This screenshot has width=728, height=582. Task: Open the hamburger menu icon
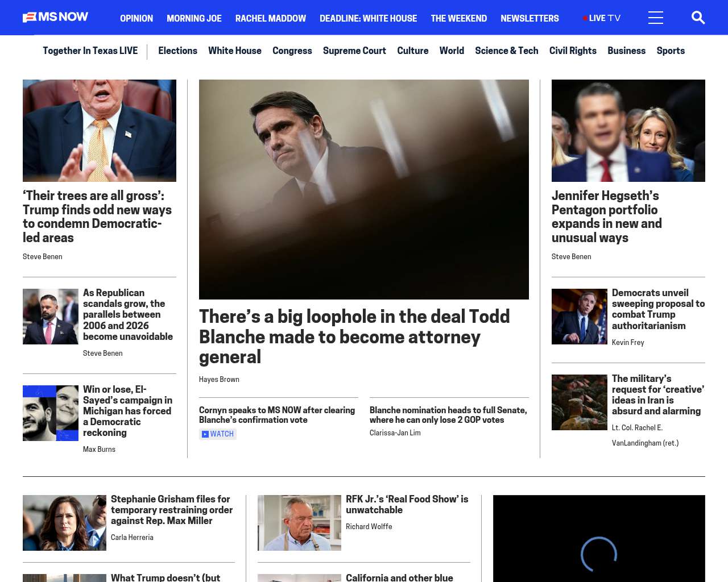point(656,18)
